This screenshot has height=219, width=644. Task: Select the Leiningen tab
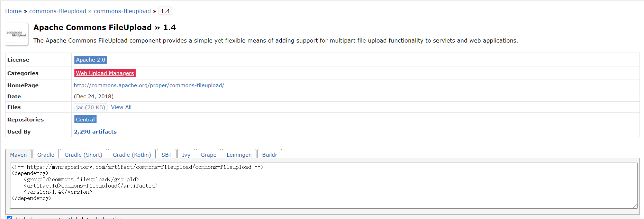tap(239, 155)
